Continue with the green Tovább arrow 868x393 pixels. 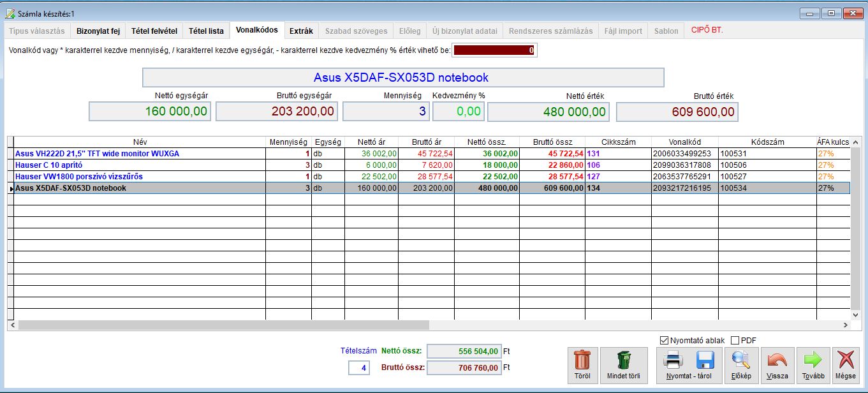click(x=813, y=361)
